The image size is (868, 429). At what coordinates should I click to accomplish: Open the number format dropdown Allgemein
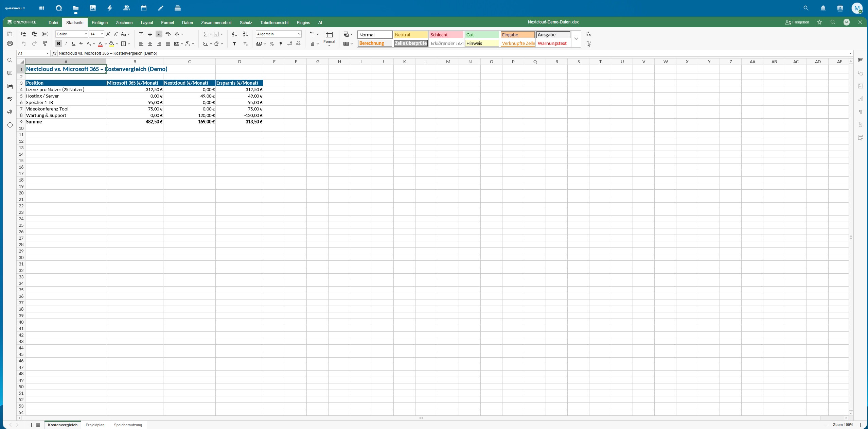[x=299, y=34]
